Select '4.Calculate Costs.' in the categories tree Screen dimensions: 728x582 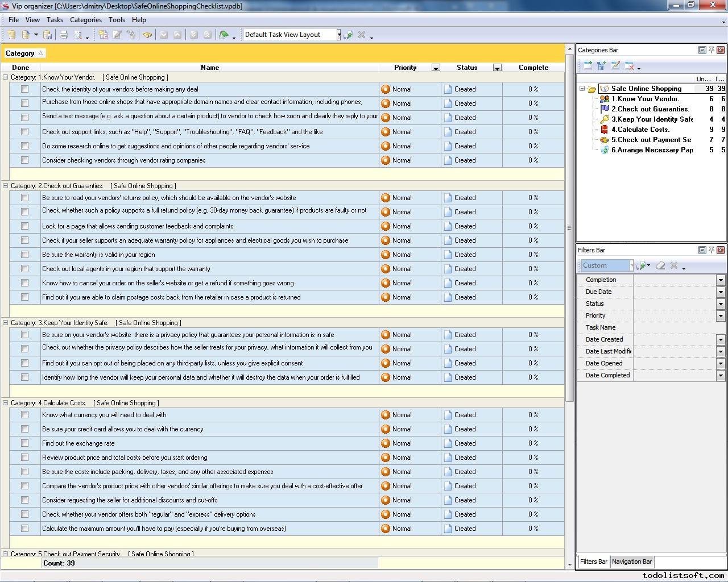click(640, 130)
